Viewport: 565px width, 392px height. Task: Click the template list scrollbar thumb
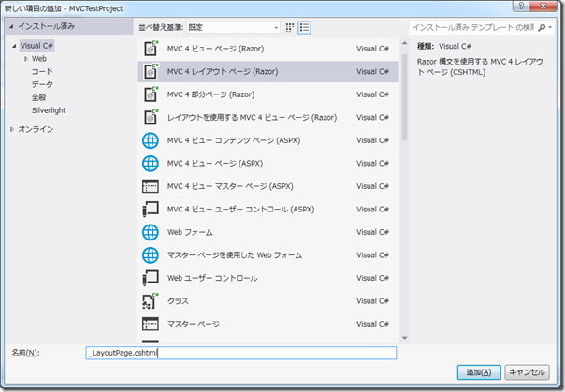pyautogui.click(x=404, y=97)
